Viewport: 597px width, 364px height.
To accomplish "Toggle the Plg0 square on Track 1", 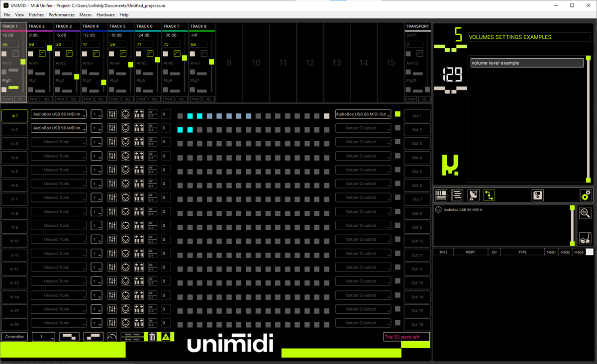I will tap(4, 90).
